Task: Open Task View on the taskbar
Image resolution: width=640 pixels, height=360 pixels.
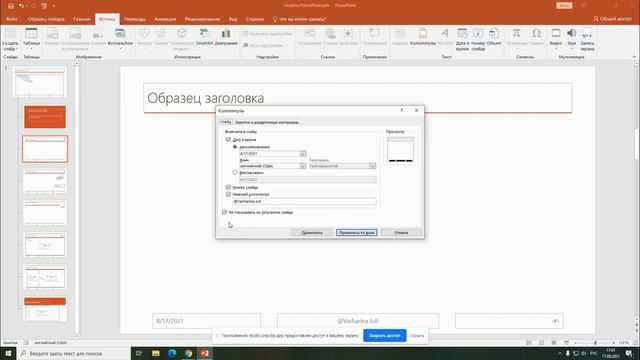Action: click(x=139, y=353)
